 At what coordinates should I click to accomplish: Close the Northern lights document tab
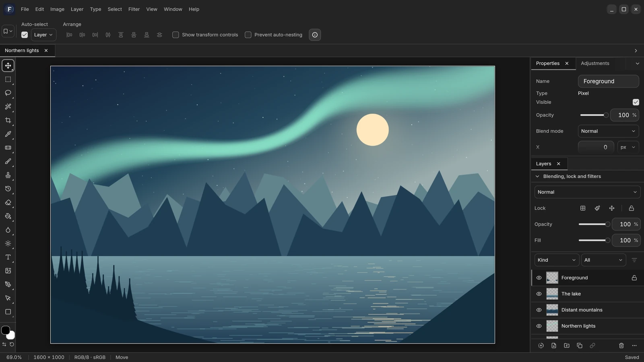[x=46, y=50]
